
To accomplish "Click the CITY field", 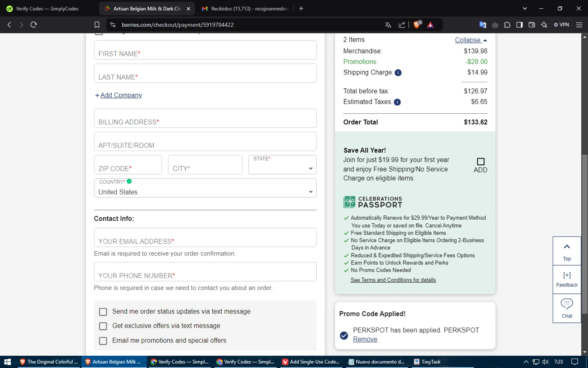I will (x=205, y=165).
